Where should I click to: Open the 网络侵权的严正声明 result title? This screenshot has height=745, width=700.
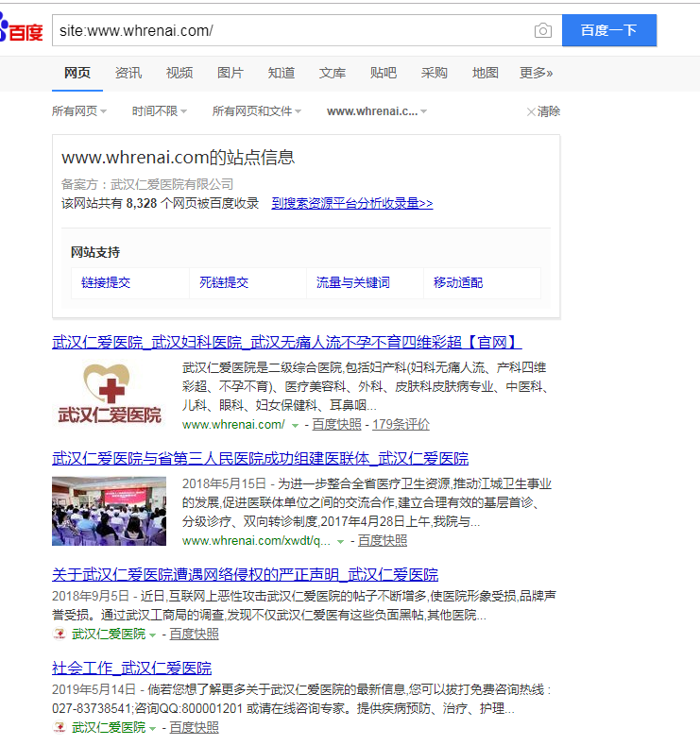pyautogui.click(x=245, y=574)
